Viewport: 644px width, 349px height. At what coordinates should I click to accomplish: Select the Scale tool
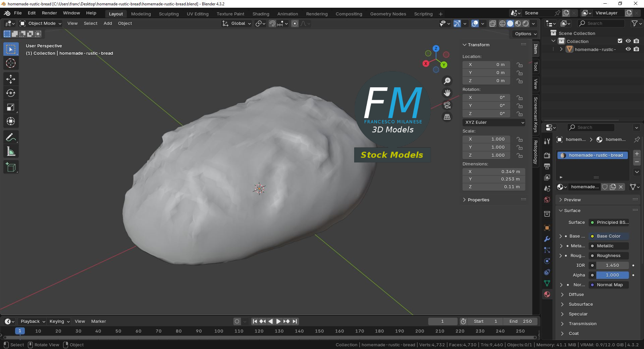[11, 107]
